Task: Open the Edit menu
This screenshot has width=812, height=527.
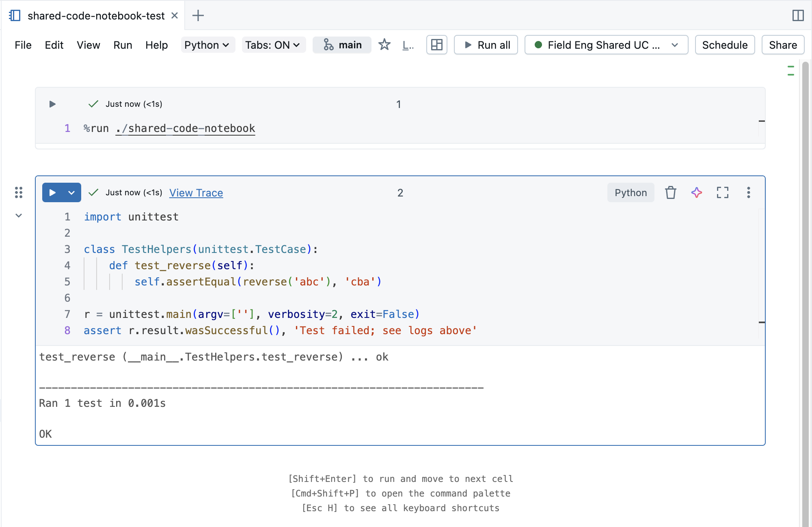Action: [x=54, y=45]
